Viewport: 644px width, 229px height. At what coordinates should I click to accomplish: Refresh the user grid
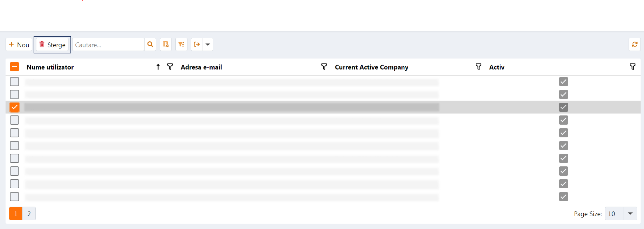click(634, 44)
